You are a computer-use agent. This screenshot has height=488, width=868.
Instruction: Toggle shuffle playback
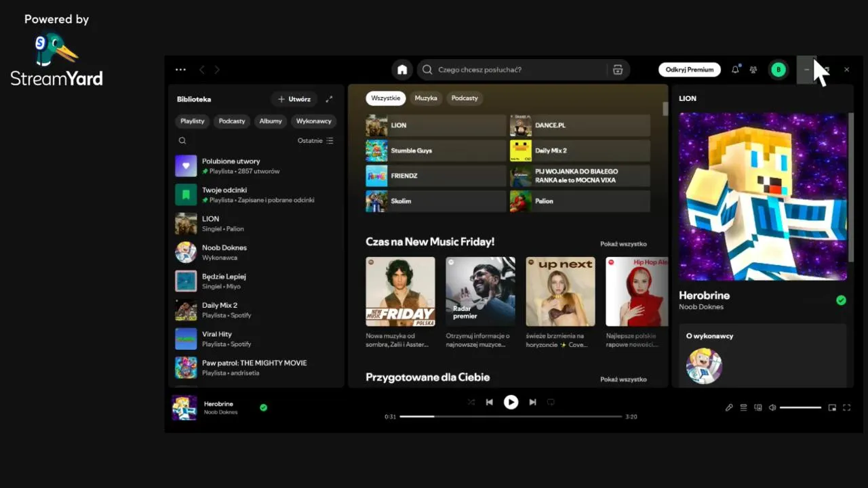pyautogui.click(x=471, y=402)
